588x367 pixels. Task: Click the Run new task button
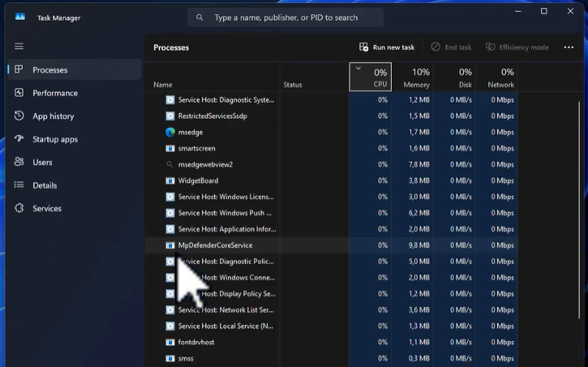click(x=387, y=47)
